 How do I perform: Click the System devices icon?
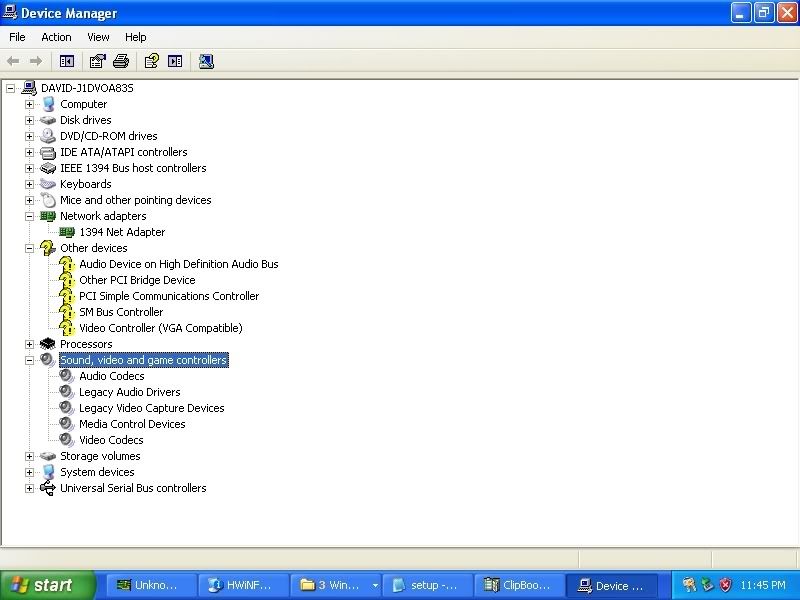point(48,472)
